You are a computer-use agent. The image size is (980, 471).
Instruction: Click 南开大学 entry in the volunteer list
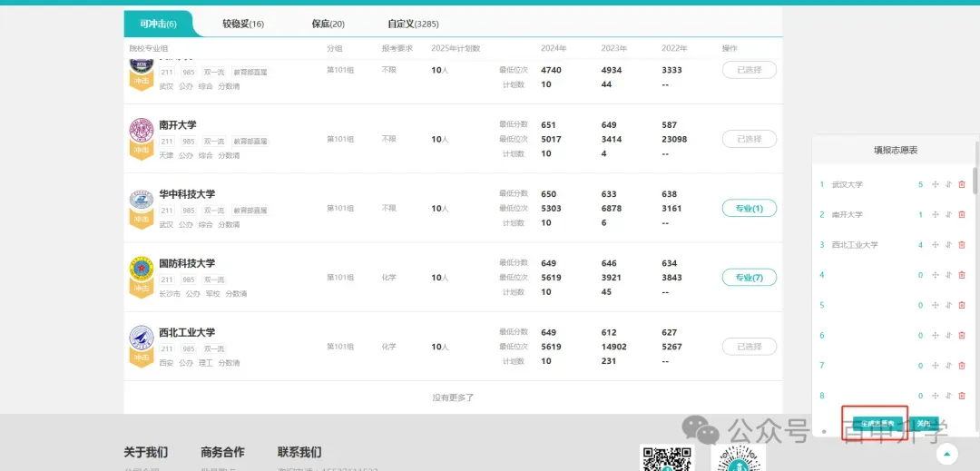[x=847, y=214]
